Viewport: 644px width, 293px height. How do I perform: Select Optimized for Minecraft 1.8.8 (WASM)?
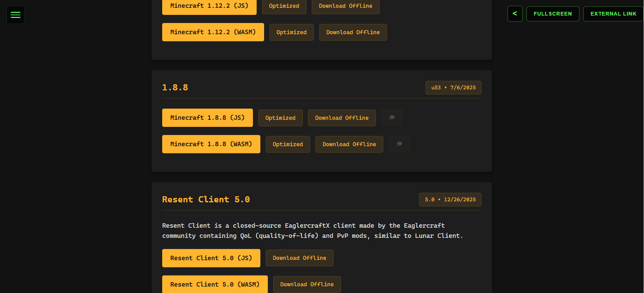(x=288, y=144)
